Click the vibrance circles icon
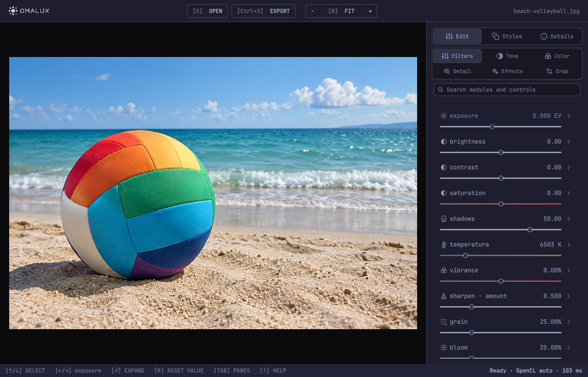The image size is (588, 377). (x=443, y=270)
